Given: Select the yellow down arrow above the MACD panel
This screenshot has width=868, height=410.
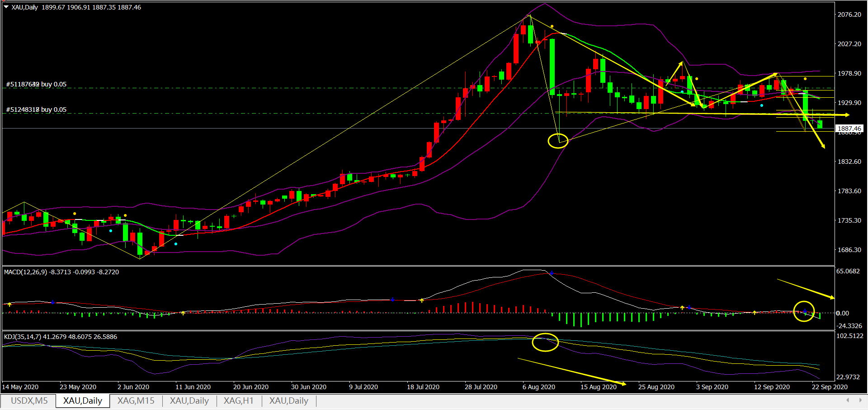Looking at the screenshot, I should (x=806, y=289).
